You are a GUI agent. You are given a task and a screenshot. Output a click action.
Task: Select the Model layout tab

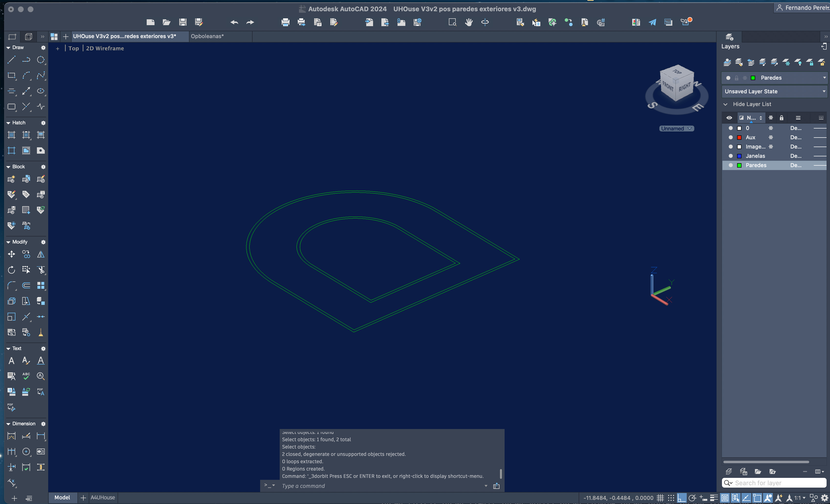[62, 497]
